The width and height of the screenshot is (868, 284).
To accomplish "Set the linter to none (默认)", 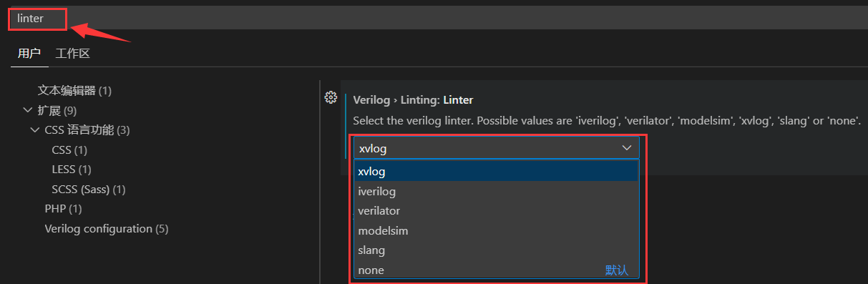I will (496, 270).
